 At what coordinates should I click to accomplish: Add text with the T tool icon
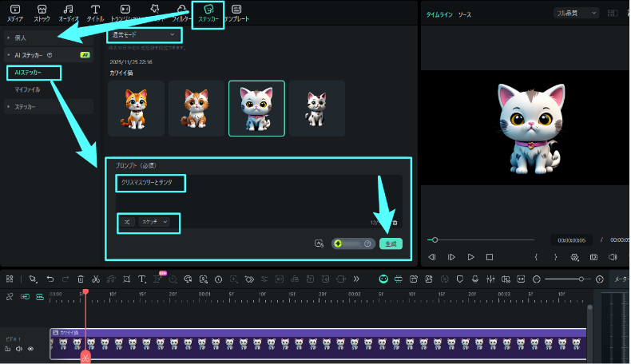tap(141, 279)
